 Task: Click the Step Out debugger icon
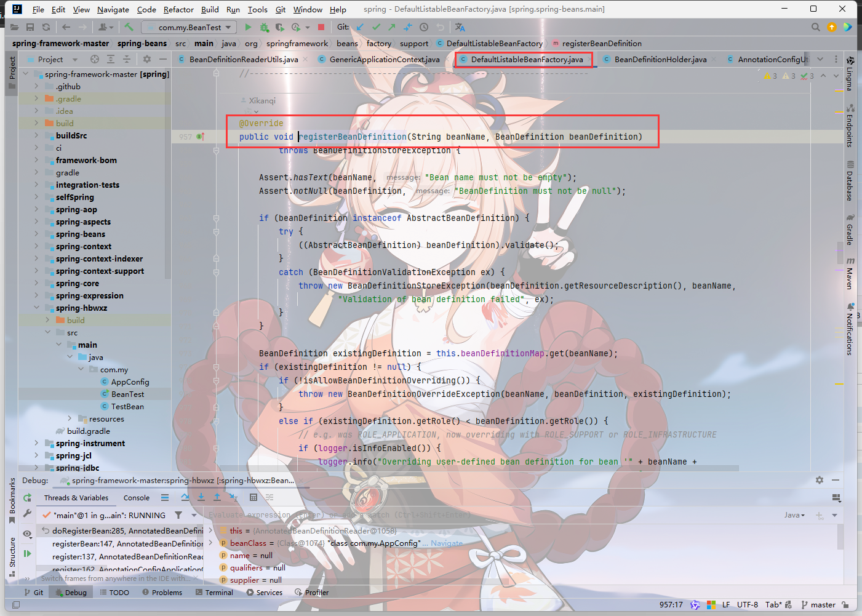point(217,497)
